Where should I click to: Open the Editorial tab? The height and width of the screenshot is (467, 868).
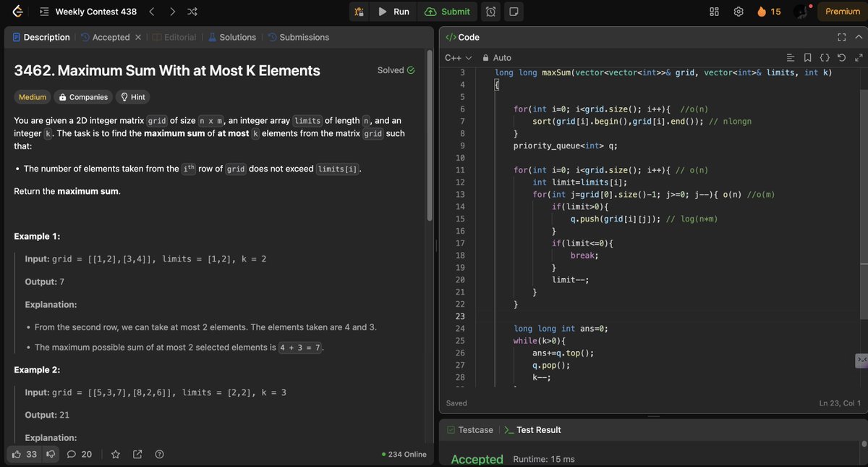pyautogui.click(x=174, y=37)
